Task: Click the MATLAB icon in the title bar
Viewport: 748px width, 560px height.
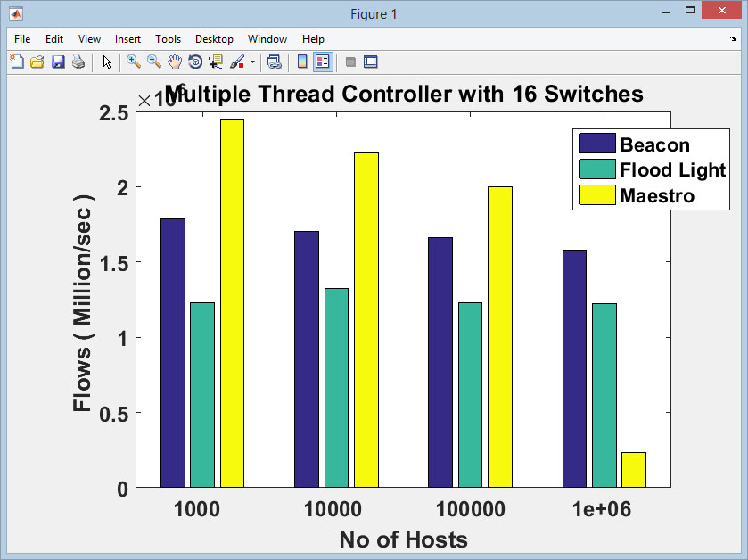Action: tap(16, 14)
